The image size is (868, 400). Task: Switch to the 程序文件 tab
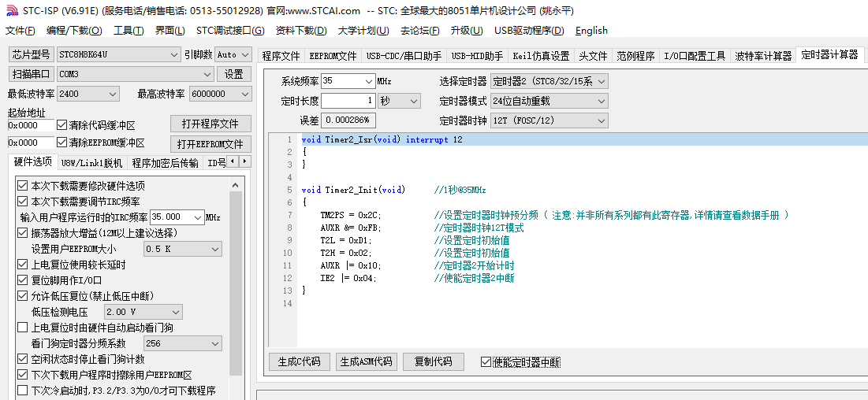click(281, 56)
